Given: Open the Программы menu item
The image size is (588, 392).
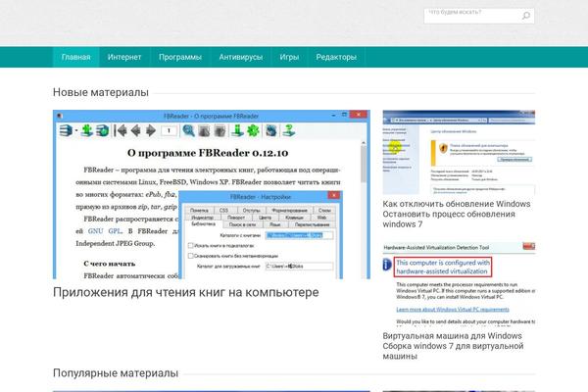Looking at the screenshot, I should click(x=180, y=57).
